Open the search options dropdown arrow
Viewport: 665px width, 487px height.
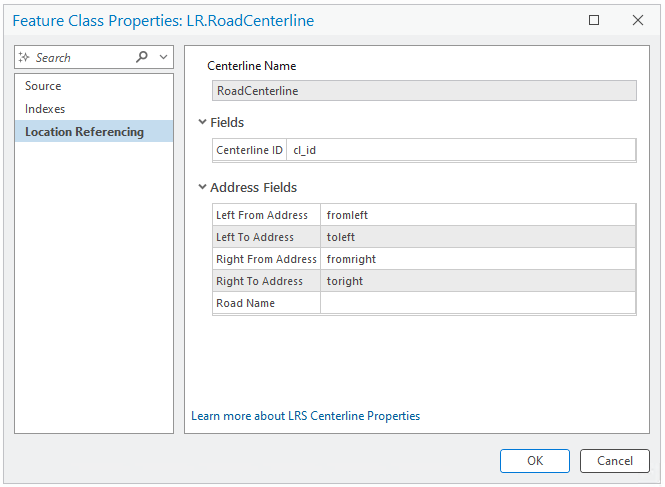coord(163,57)
